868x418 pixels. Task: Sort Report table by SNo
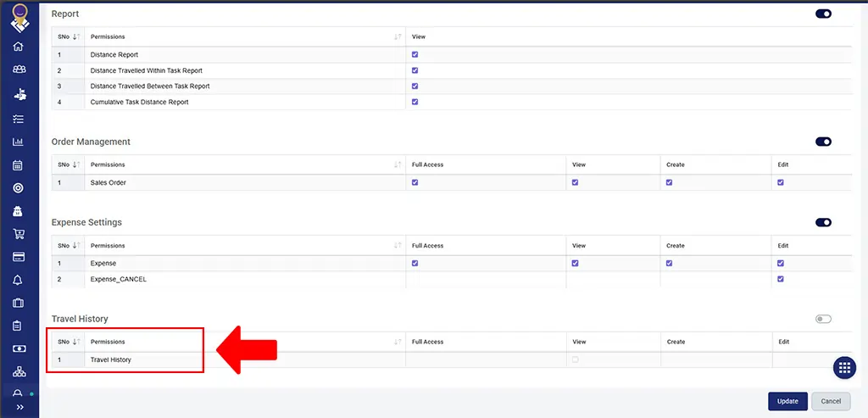pos(76,36)
